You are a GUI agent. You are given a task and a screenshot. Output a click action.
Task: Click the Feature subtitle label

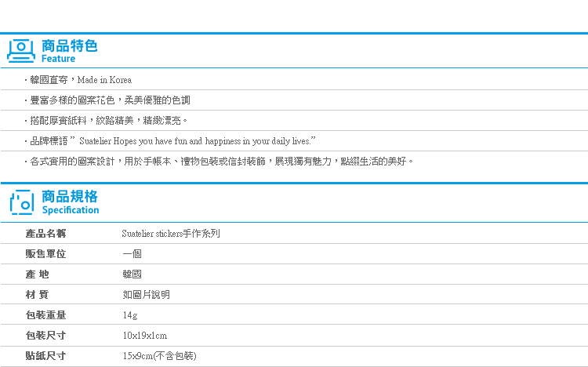[x=58, y=59]
